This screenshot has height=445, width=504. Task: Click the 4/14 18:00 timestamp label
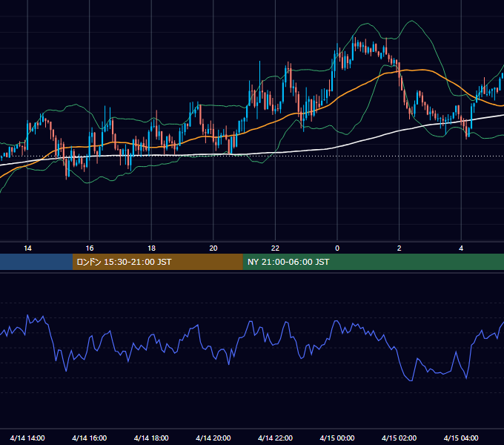(151, 438)
